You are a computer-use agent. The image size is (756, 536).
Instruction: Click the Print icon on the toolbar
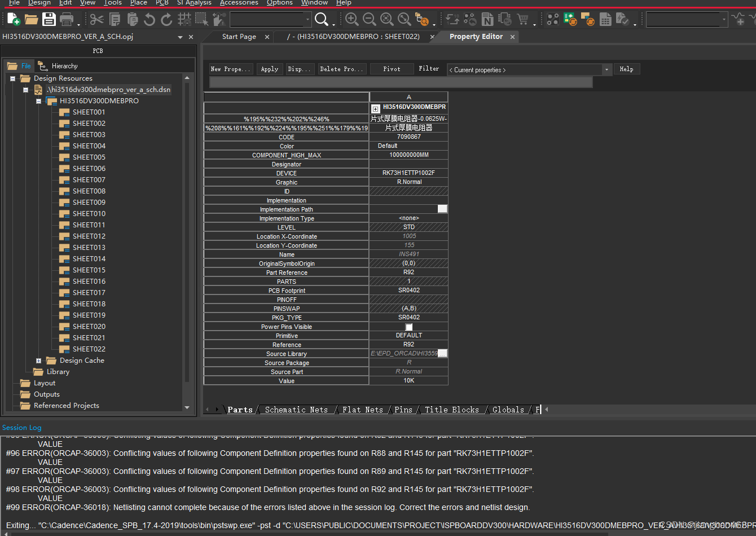(67, 19)
